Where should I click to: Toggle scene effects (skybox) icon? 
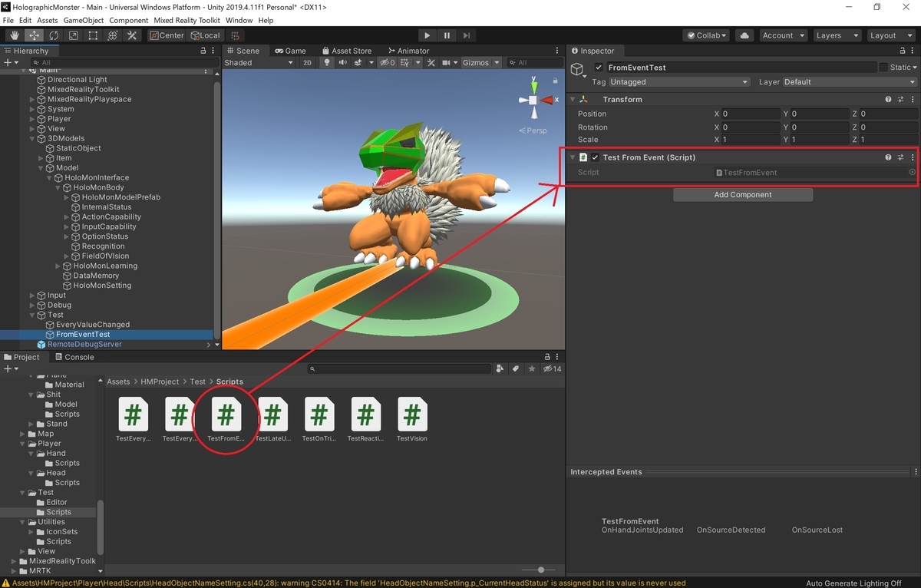tap(358, 63)
